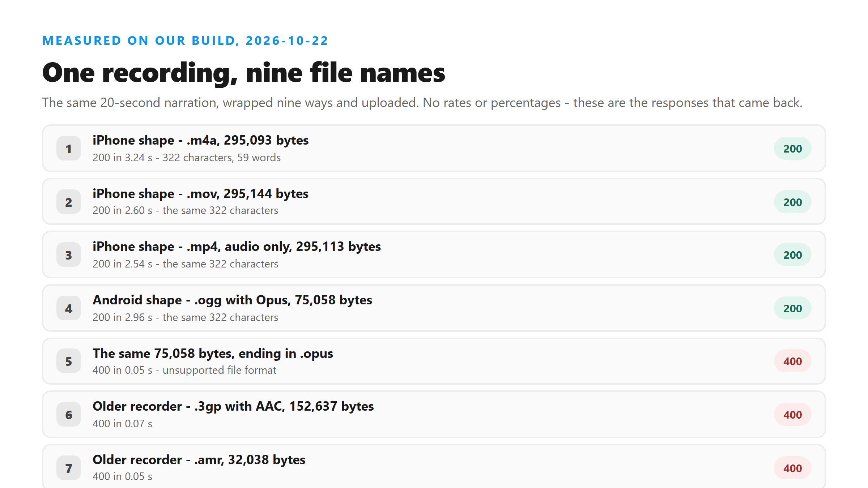The image size is (868, 488).
Task: Click "iPhone shape - .mov, 295,144 bytes"
Action: pos(201,194)
